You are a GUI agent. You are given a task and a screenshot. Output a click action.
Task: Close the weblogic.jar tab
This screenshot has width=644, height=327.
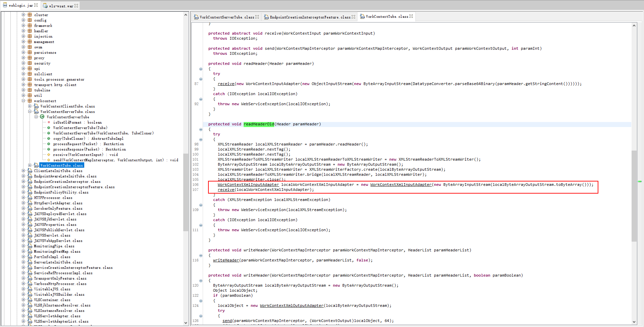click(x=36, y=5)
